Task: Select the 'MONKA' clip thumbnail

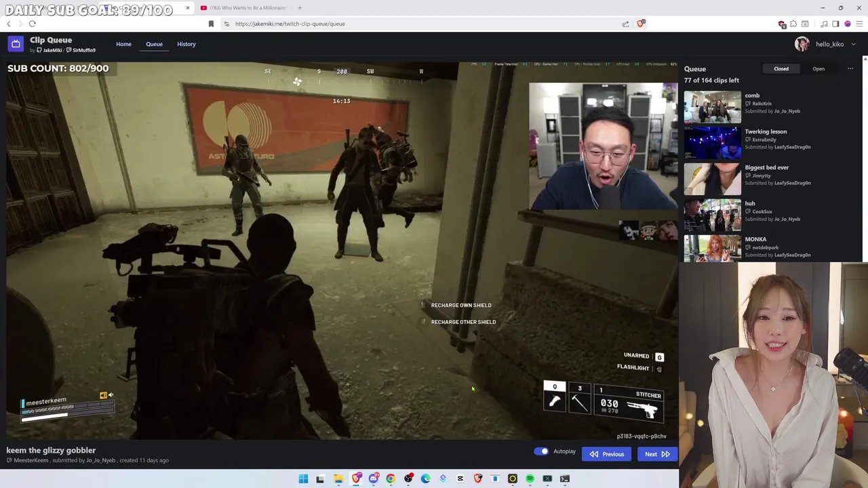Action: point(712,247)
